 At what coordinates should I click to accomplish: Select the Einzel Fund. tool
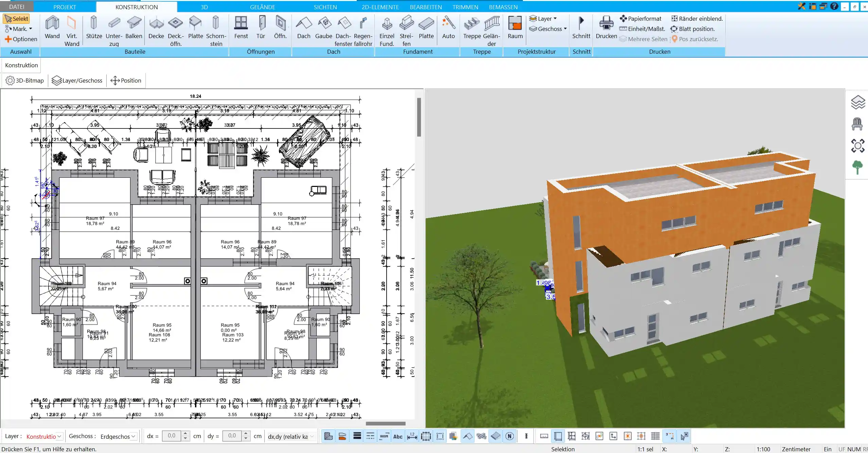click(x=387, y=31)
